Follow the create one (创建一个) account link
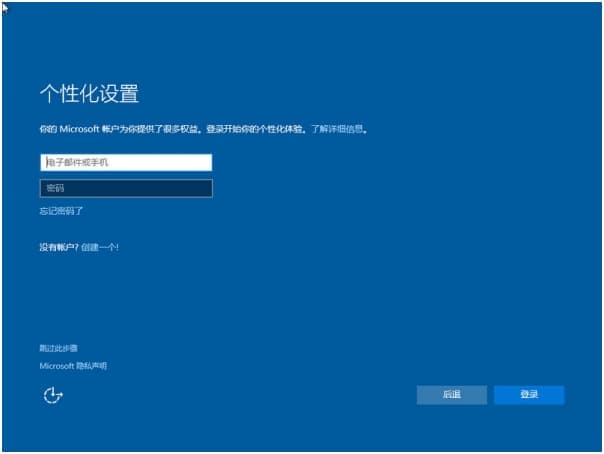The image size is (604, 454). 100,247
